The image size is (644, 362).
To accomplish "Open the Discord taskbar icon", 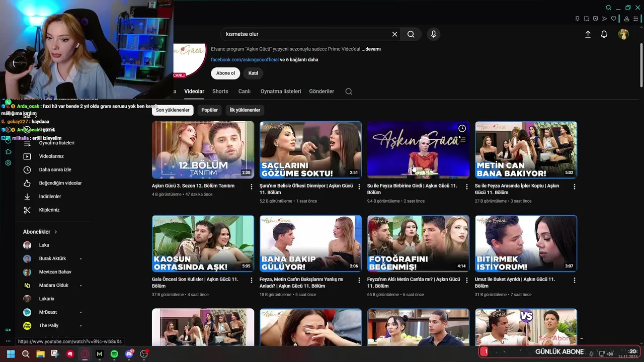I will pyautogui.click(x=129, y=354).
